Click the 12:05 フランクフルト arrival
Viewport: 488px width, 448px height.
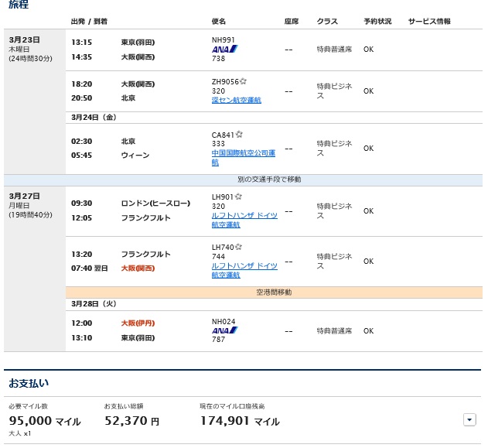tap(121, 218)
